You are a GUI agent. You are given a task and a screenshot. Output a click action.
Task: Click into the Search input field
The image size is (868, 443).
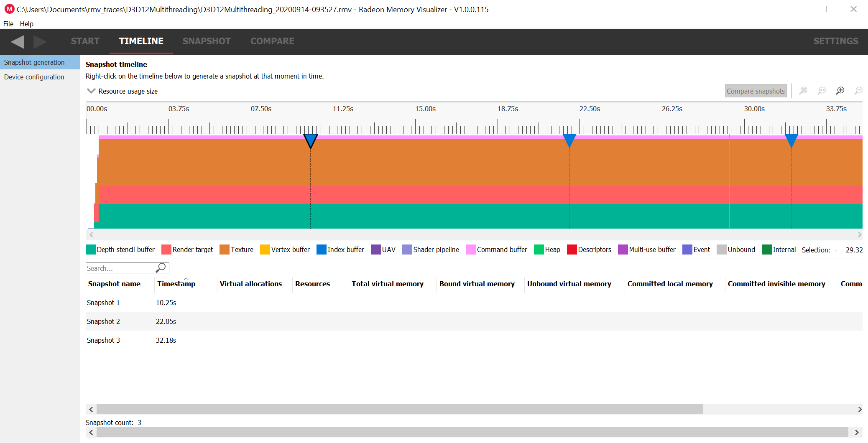[120, 268]
